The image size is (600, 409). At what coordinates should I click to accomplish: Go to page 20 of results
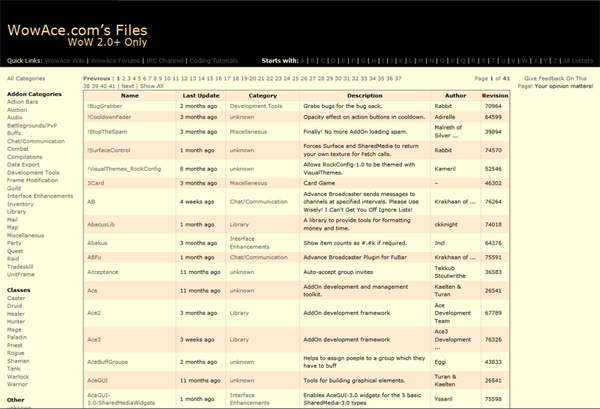click(253, 78)
